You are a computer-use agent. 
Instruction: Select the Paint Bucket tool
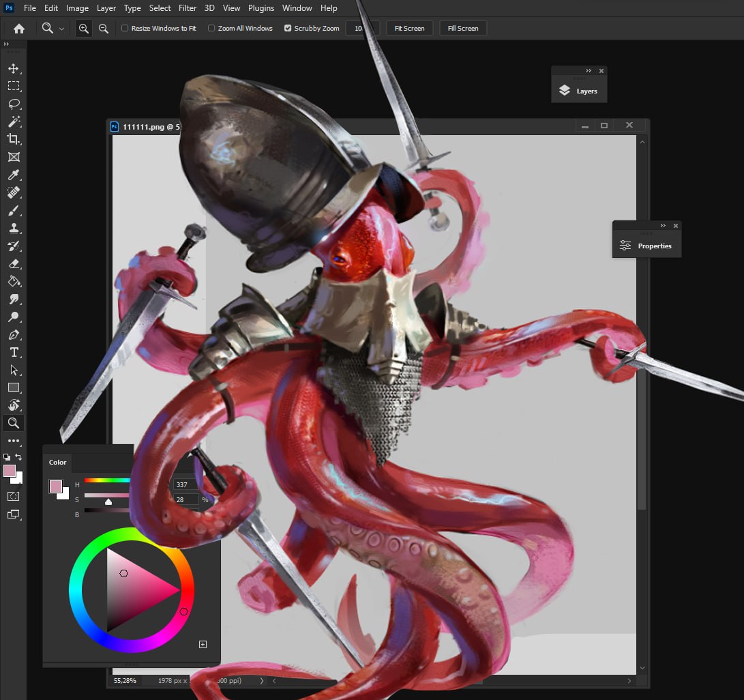point(13,281)
